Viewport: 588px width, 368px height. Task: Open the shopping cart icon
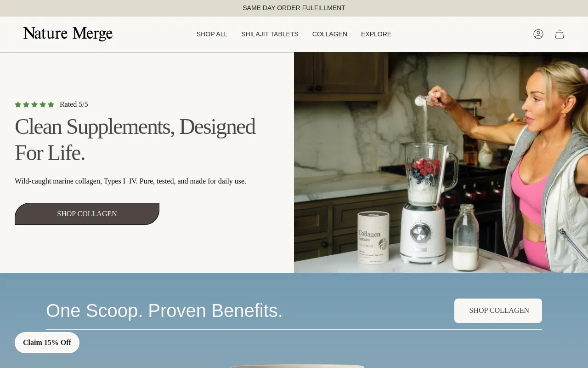[560, 34]
